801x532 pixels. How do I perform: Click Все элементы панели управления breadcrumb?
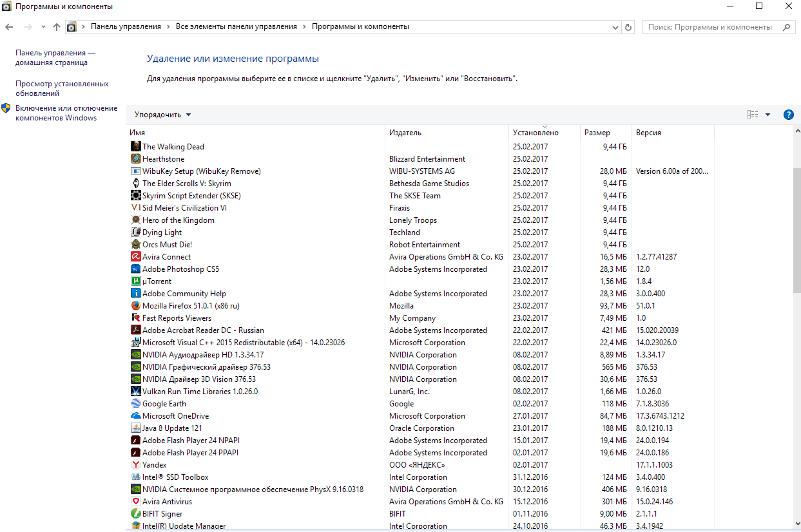[x=236, y=27]
